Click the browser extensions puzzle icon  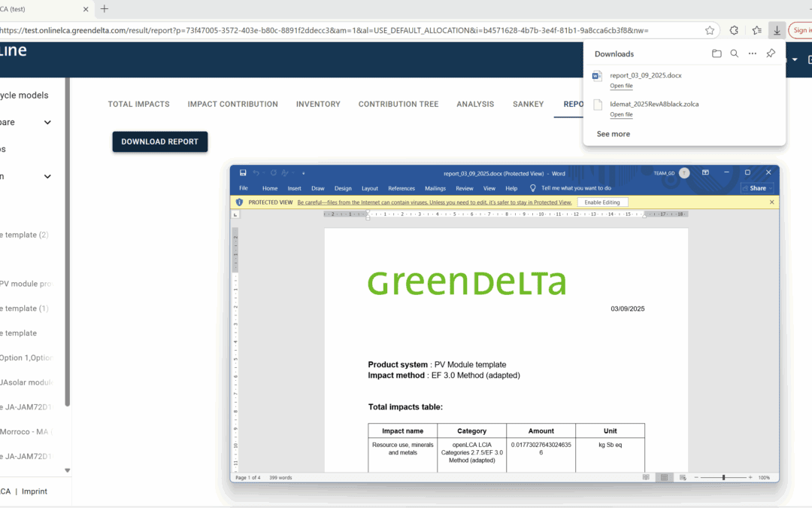coord(734,31)
